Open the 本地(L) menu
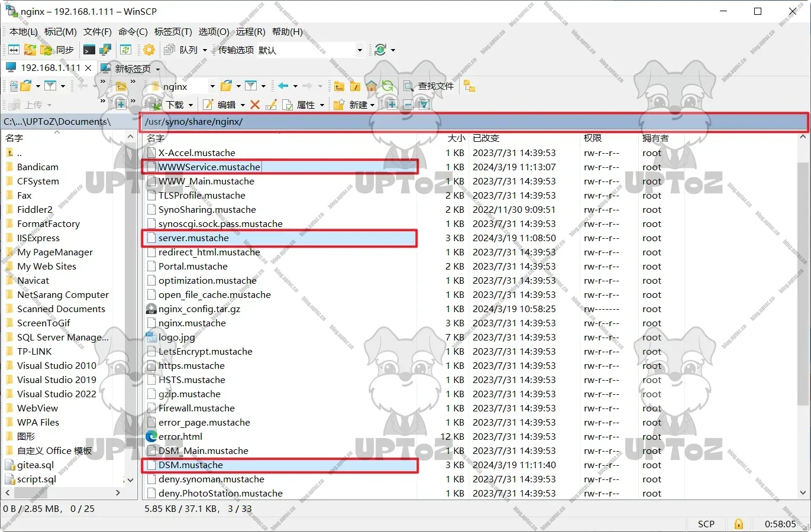Image resolution: width=811 pixels, height=532 pixels. pos(23,32)
